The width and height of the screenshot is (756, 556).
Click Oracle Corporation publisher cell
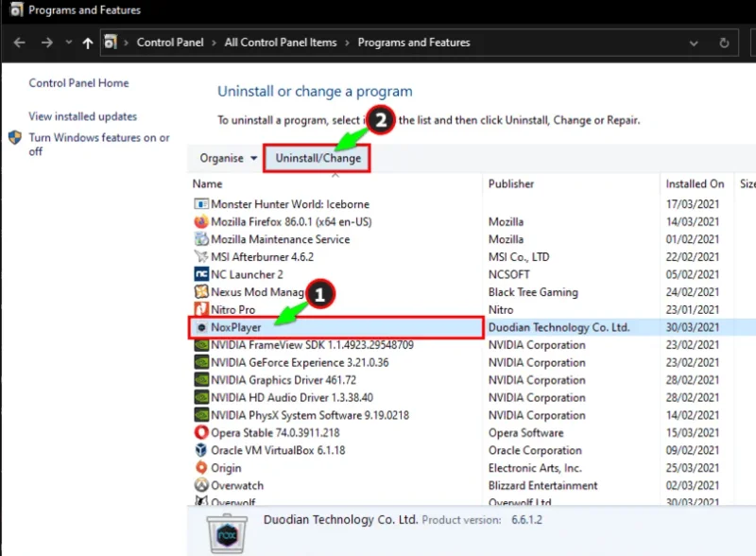coord(535,450)
